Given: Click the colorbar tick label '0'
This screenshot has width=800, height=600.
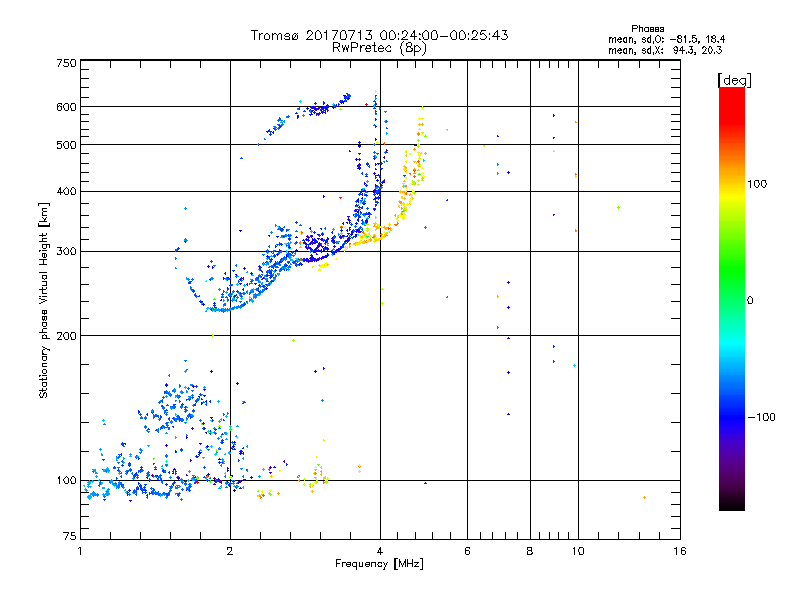Looking at the screenshot, I should 750,301.
